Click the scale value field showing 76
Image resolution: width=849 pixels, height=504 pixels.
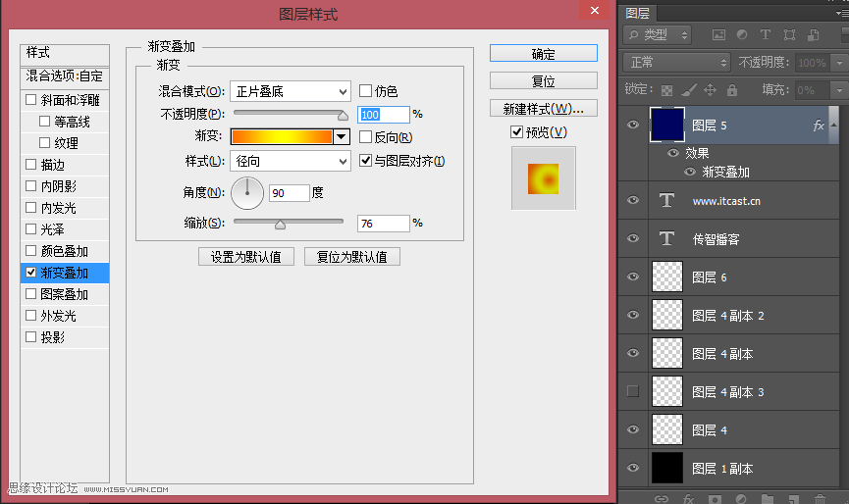[x=384, y=224]
